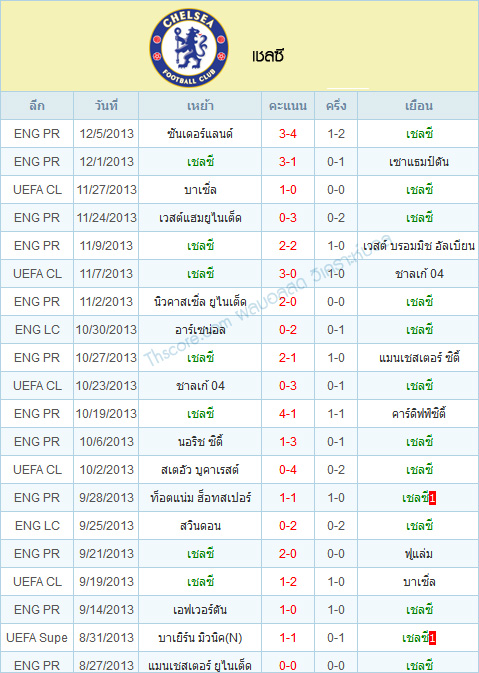Select home team เอฟเวอร์ตัน

(200, 609)
